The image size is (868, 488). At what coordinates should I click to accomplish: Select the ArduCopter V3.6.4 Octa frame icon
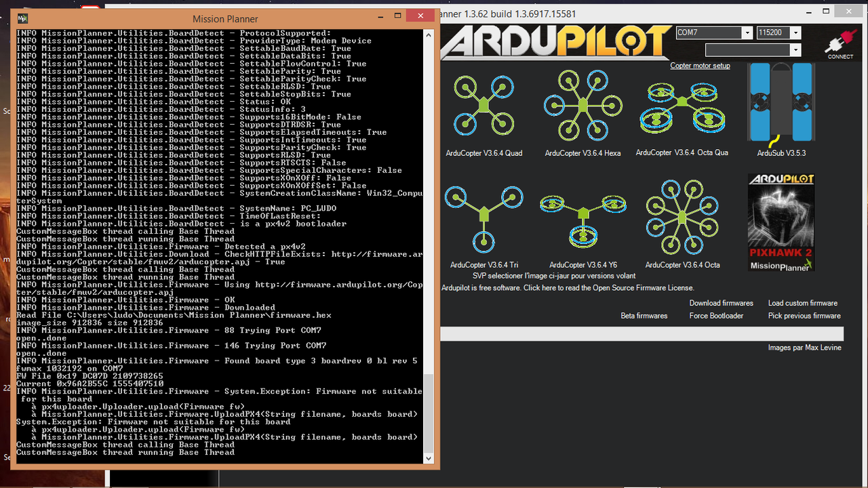click(682, 217)
